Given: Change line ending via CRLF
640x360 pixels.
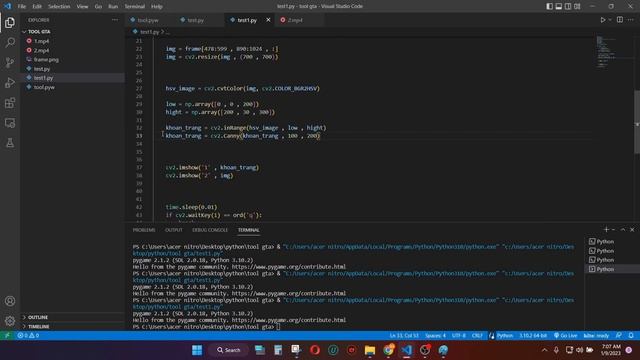Looking at the screenshot, I should pos(477,336).
